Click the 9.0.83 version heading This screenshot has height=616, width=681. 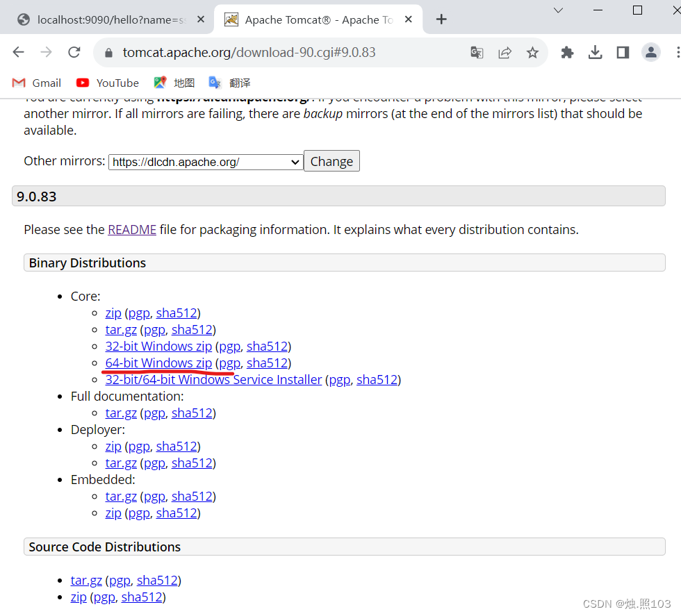[x=36, y=197]
